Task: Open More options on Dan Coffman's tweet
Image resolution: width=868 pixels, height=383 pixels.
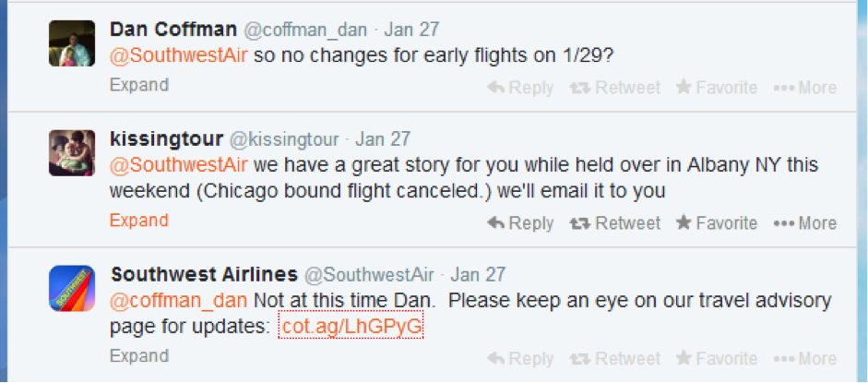Action: click(x=805, y=88)
